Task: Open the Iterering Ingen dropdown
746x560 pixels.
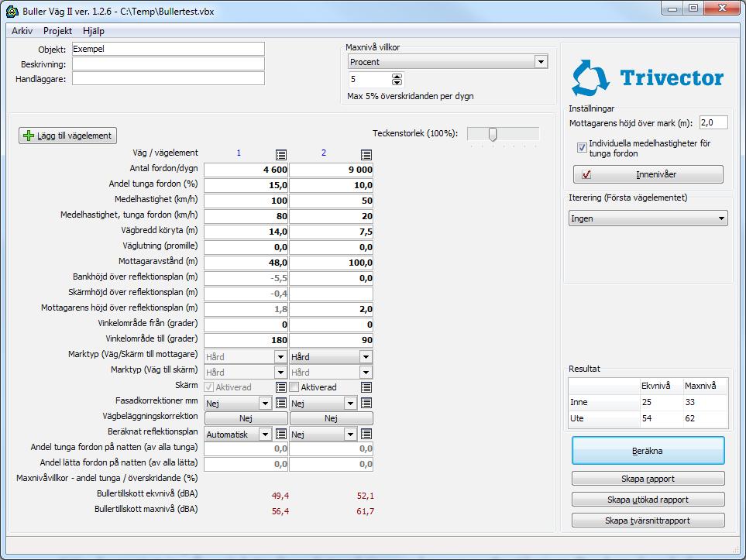Action: 648,218
